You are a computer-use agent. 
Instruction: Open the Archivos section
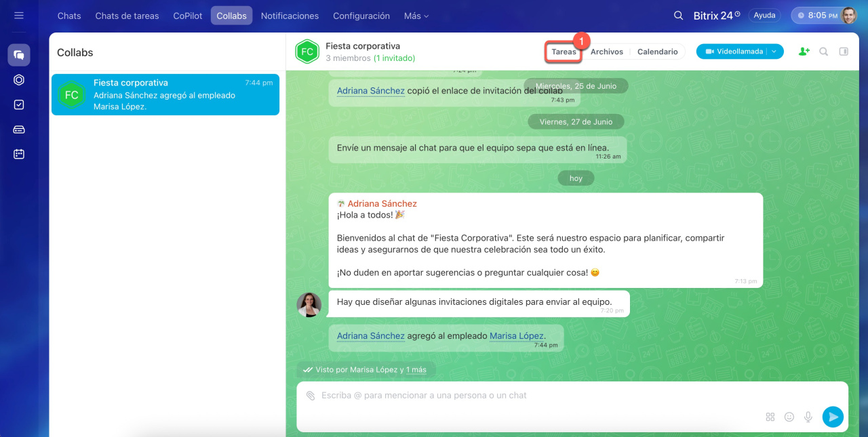point(606,51)
